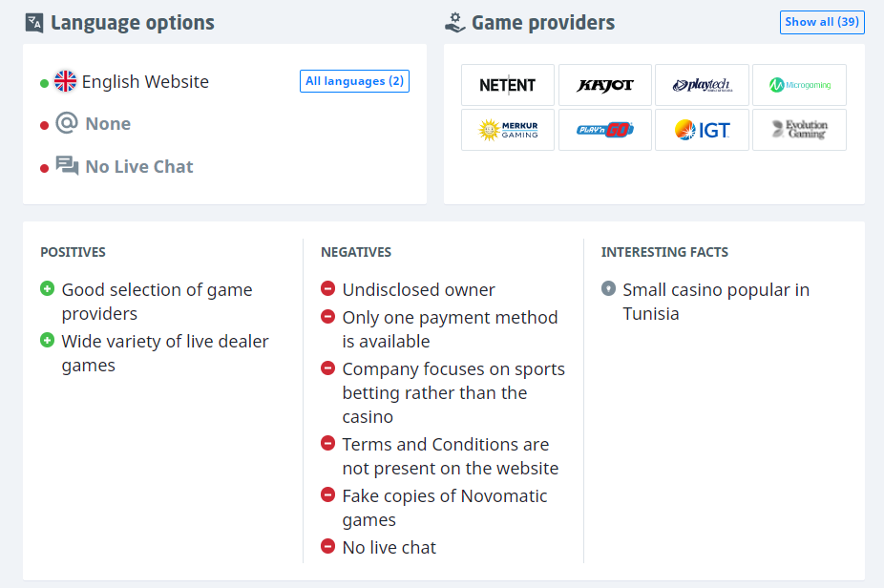
Task: Click the email at-sign icon
Action: pyautogui.click(x=66, y=123)
